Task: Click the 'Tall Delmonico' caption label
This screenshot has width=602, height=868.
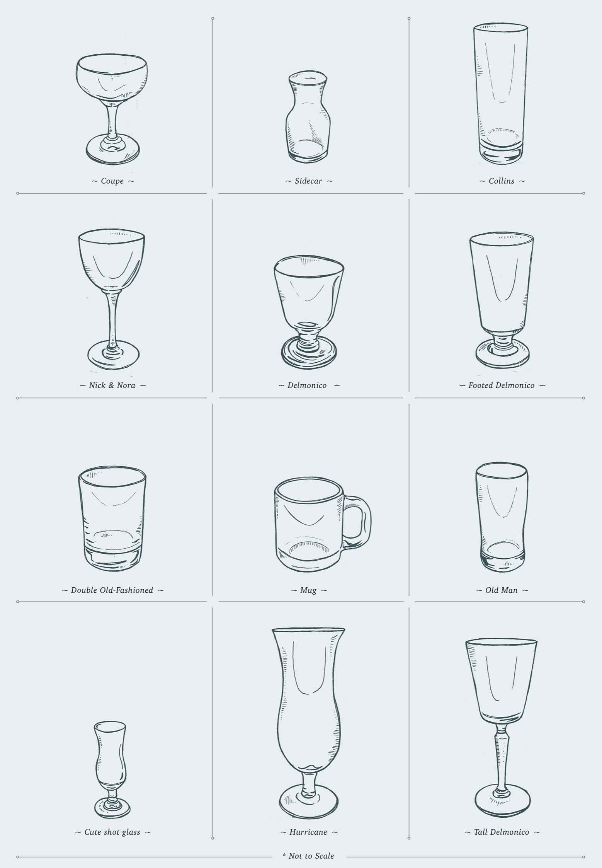Action: 502,832
